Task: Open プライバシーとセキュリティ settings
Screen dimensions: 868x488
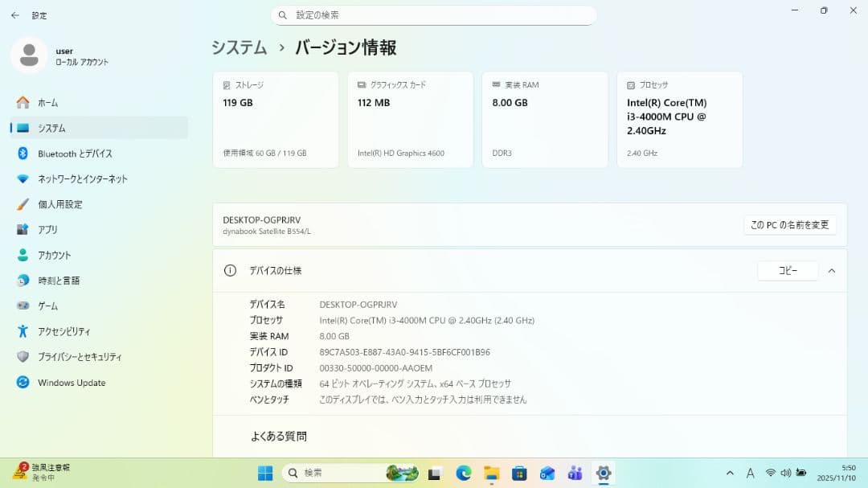Action: click(80, 357)
